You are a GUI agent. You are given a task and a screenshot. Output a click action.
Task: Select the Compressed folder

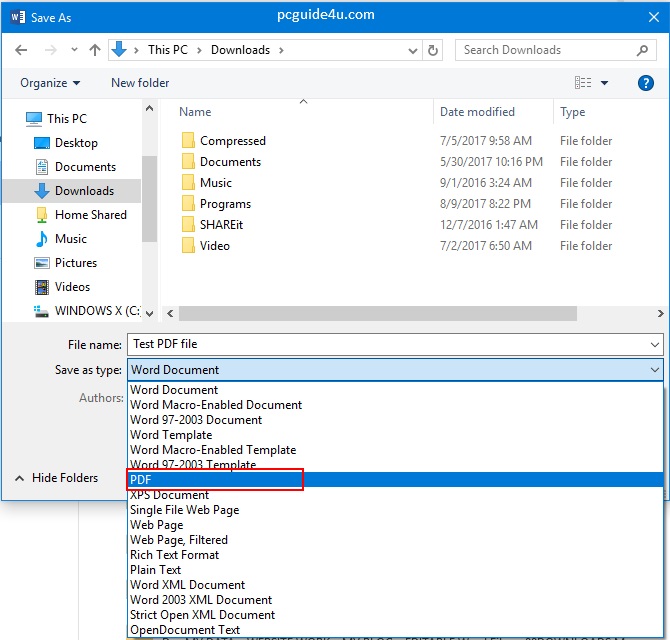tap(232, 141)
